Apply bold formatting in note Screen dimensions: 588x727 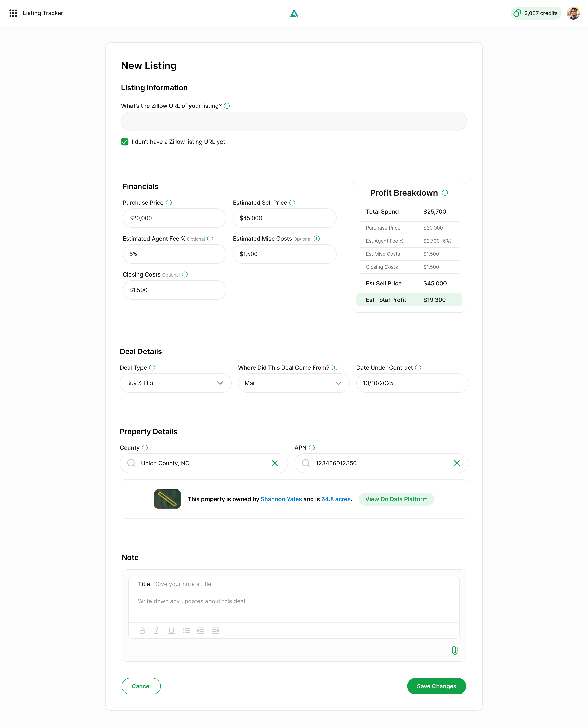coord(142,630)
